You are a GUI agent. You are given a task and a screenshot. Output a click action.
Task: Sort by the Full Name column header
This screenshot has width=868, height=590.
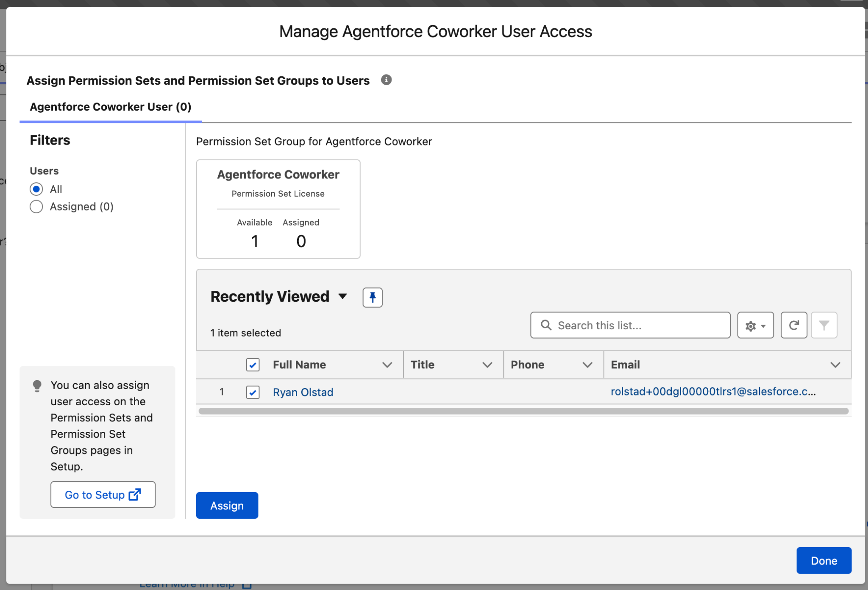[x=299, y=365]
